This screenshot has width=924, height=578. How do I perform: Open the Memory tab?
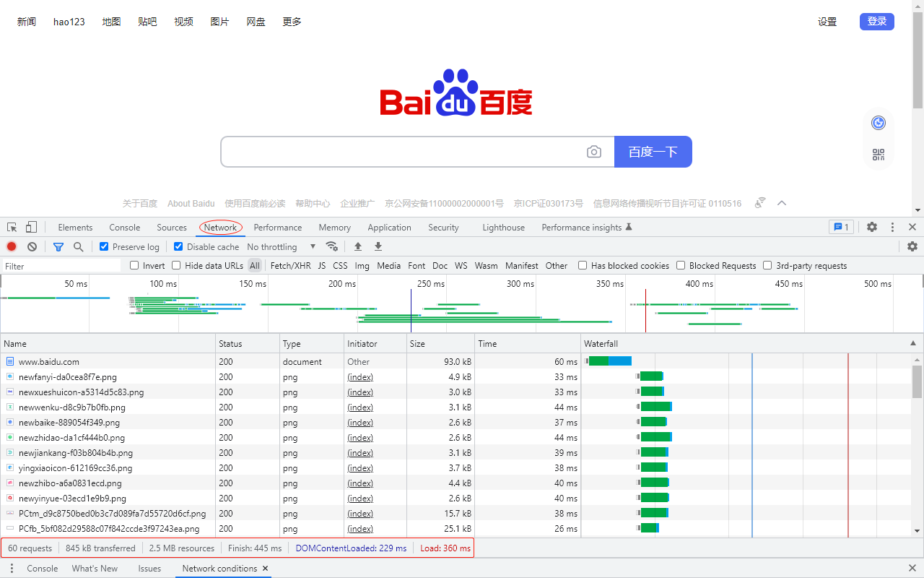click(x=335, y=227)
